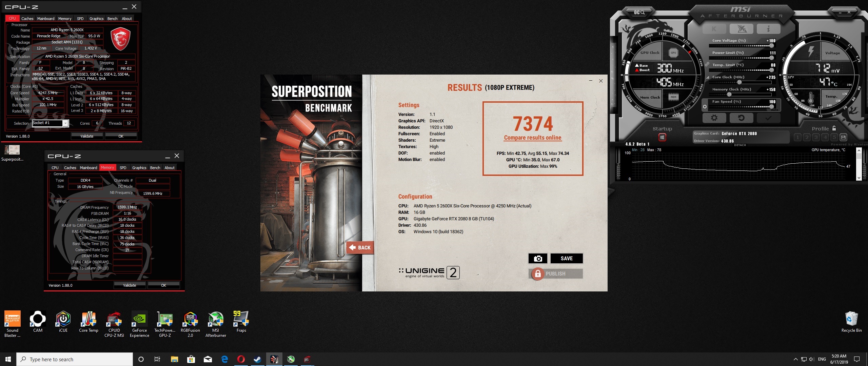The image size is (868, 366).
Task: Open Sound Blaster desktop shortcut
Action: (13, 324)
